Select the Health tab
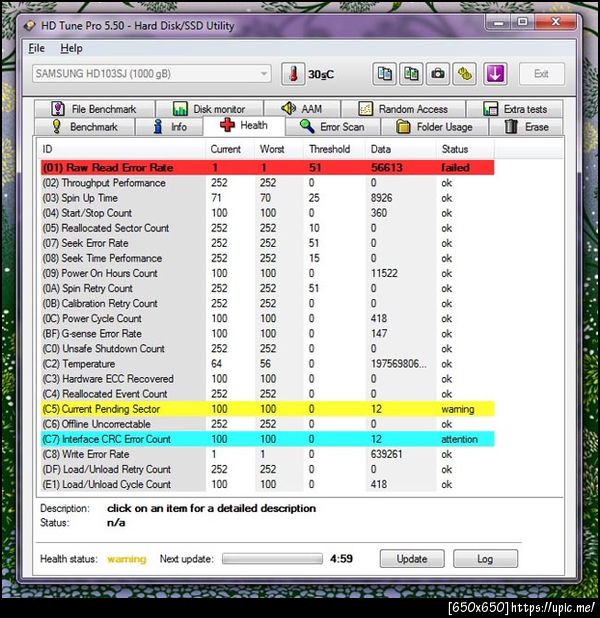 point(244,126)
